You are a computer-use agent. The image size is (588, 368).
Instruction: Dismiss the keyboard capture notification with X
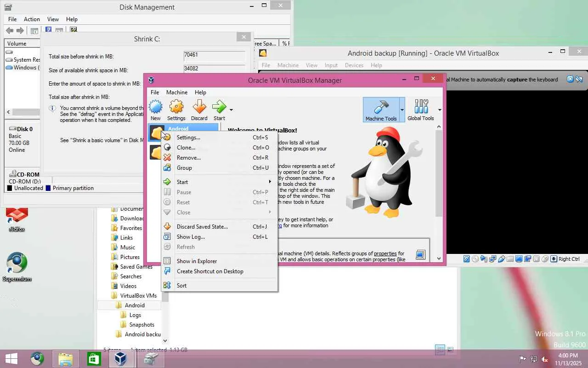point(570,79)
